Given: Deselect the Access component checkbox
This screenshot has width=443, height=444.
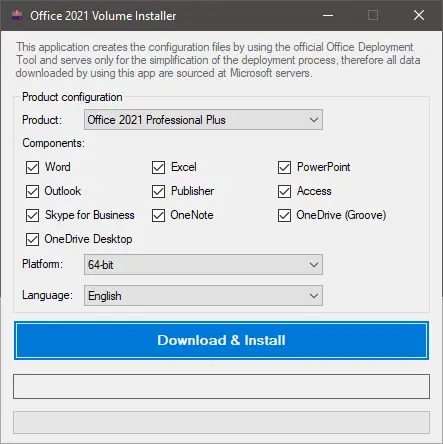Looking at the screenshot, I should pos(284,191).
